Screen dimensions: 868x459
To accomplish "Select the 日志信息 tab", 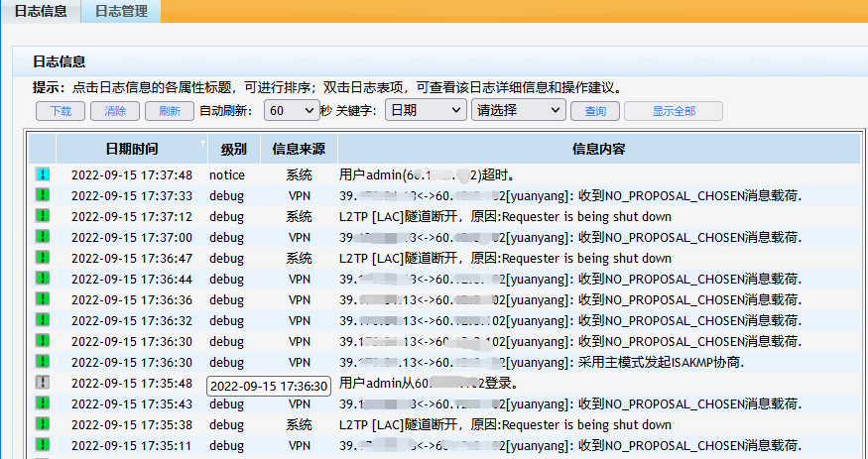I will tap(41, 12).
